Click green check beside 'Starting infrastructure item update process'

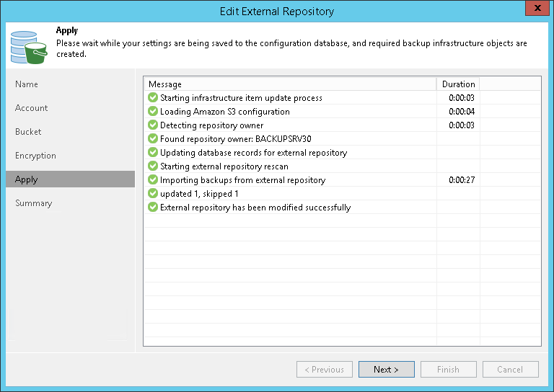pos(153,98)
